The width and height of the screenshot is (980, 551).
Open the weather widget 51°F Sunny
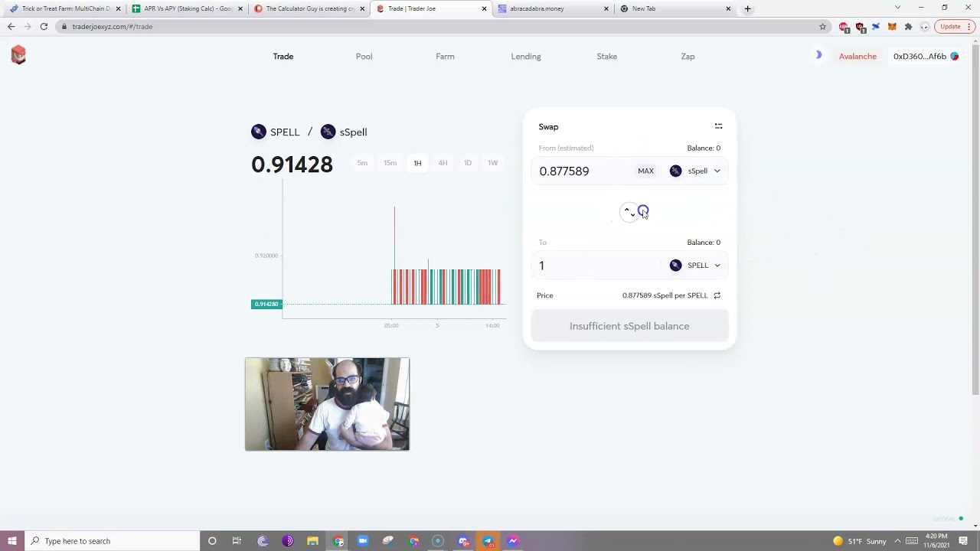859,541
